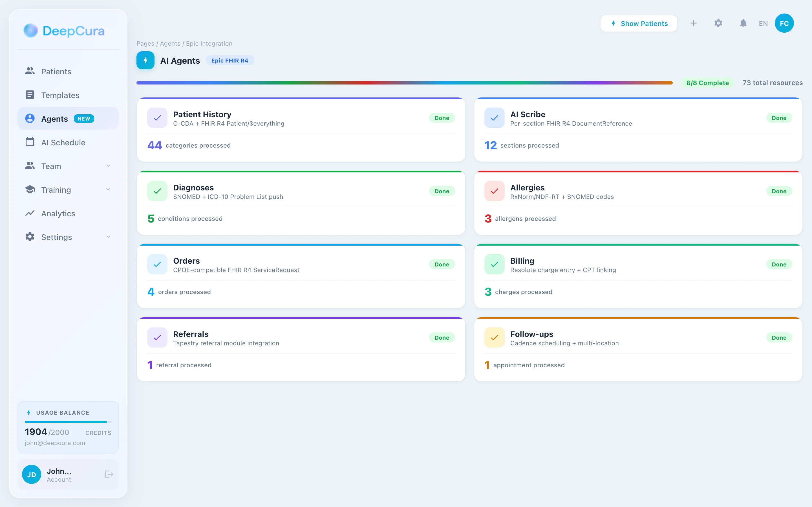Click the JD avatar in sidebar
812x507 pixels.
(x=32, y=474)
